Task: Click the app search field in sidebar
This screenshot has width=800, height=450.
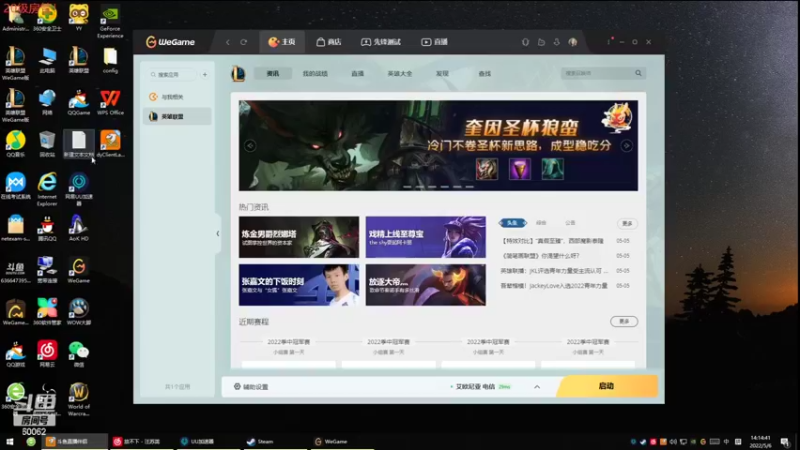Action: [x=172, y=74]
